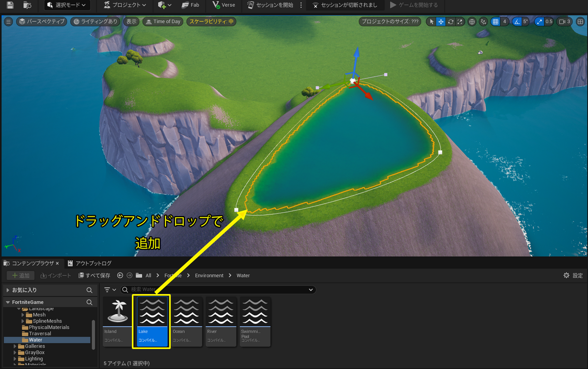Open scale snap value 0.5
The height and width of the screenshot is (369, 588).
pos(549,22)
